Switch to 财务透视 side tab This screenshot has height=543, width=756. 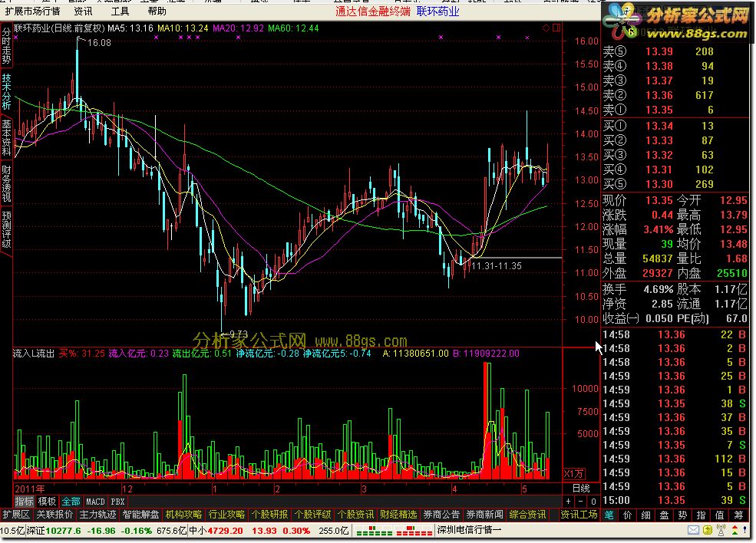pos(6,183)
